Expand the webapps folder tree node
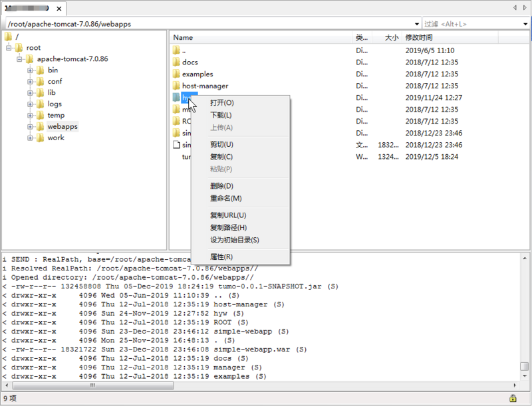The height and width of the screenshot is (406, 532). [x=30, y=127]
